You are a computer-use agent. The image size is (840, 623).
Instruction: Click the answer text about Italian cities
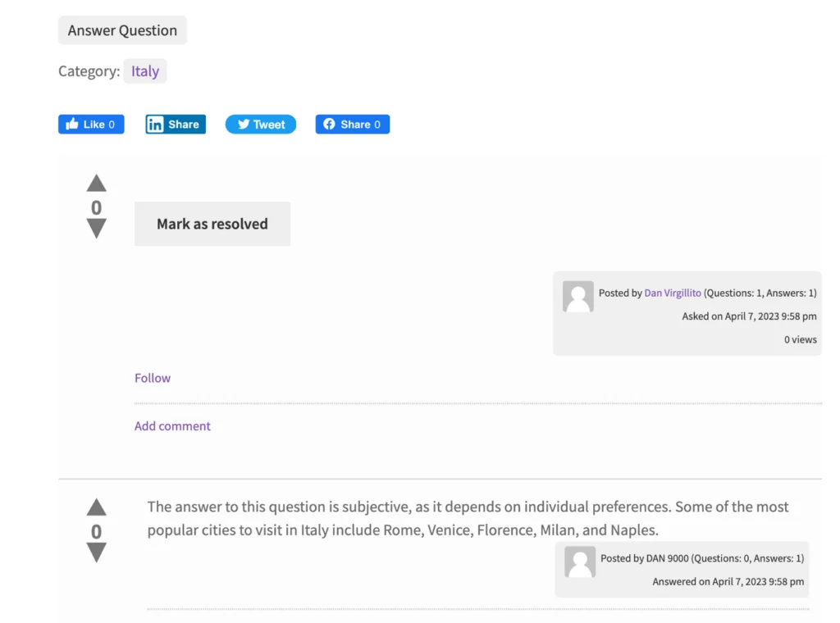coord(468,518)
